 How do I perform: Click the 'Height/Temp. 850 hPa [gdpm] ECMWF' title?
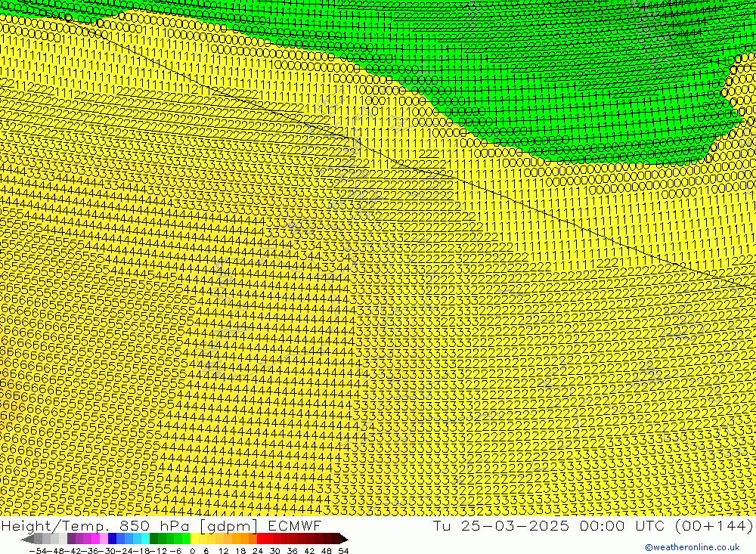point(161,525)
